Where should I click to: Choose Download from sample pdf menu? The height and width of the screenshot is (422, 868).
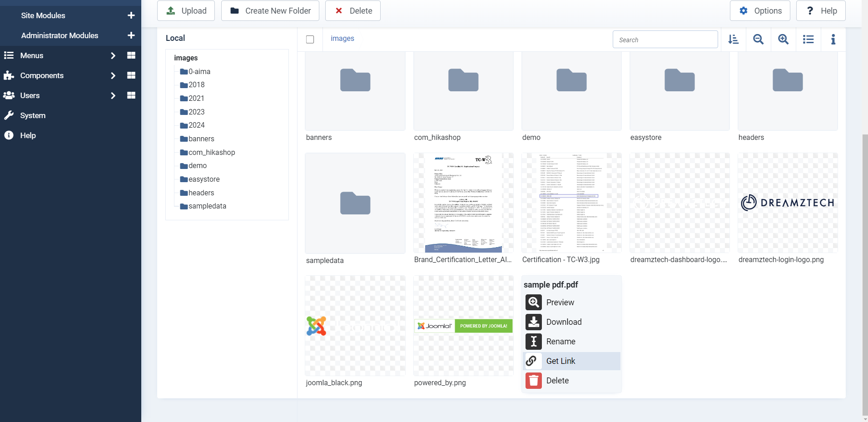coord(572,322)
